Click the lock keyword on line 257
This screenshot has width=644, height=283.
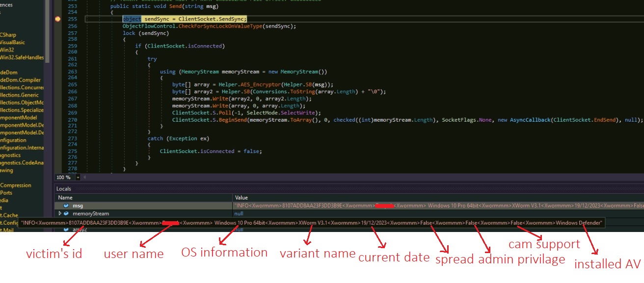pos(129,33)
